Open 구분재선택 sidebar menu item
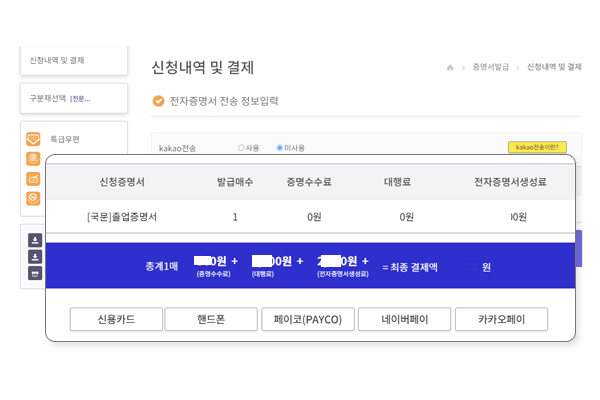 click(x=74, y=98)
